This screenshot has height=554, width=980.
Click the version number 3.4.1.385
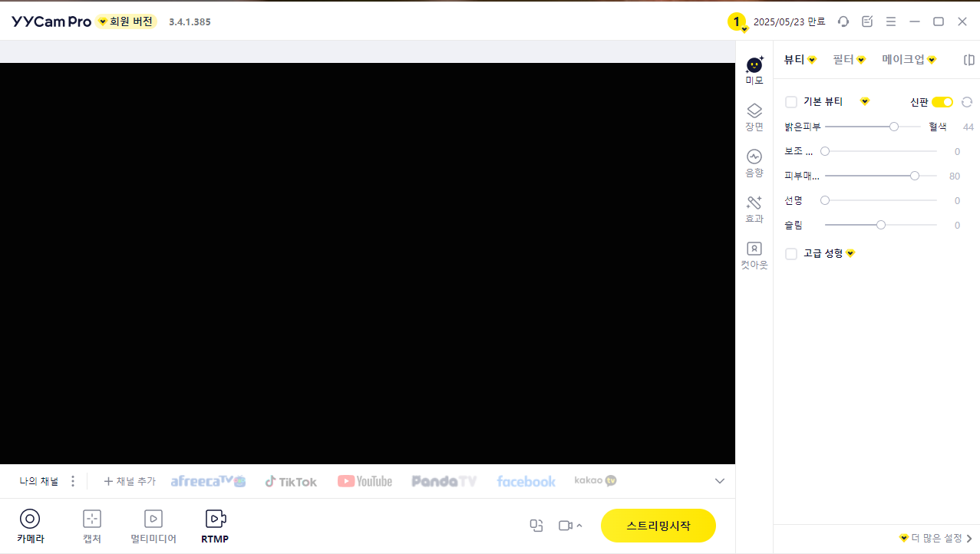(x=190, y=21)
